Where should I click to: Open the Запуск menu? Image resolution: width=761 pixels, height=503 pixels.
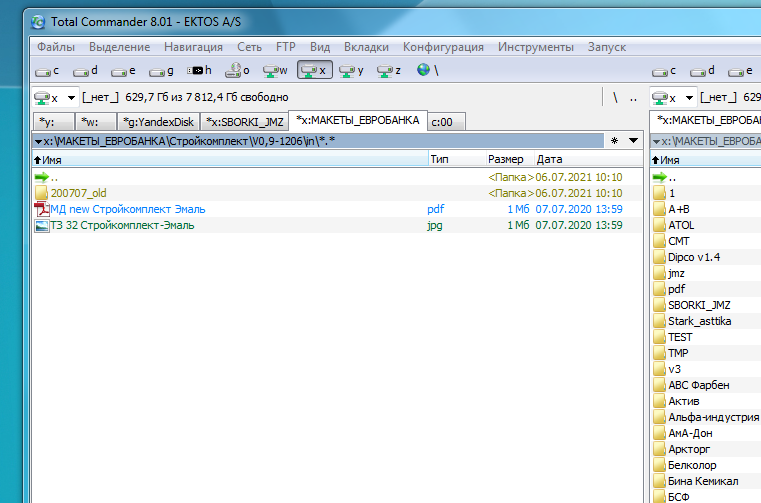point(607,47)
